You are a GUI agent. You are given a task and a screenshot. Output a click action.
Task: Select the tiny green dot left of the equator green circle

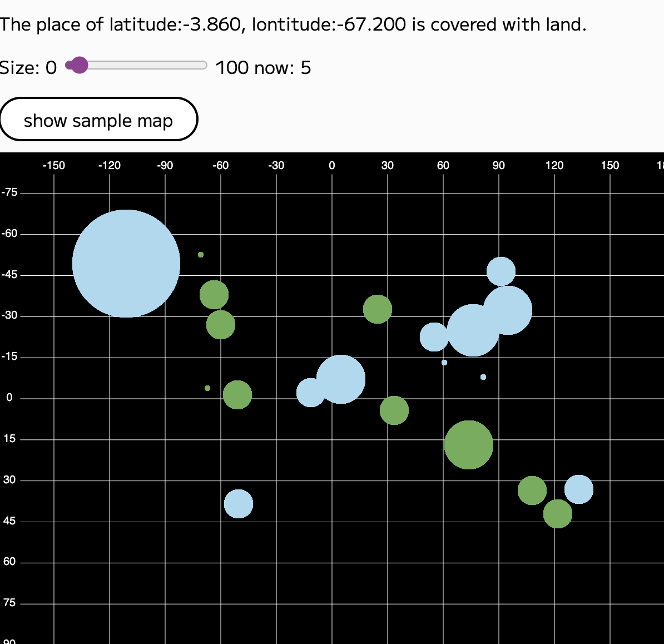[207, 388]
